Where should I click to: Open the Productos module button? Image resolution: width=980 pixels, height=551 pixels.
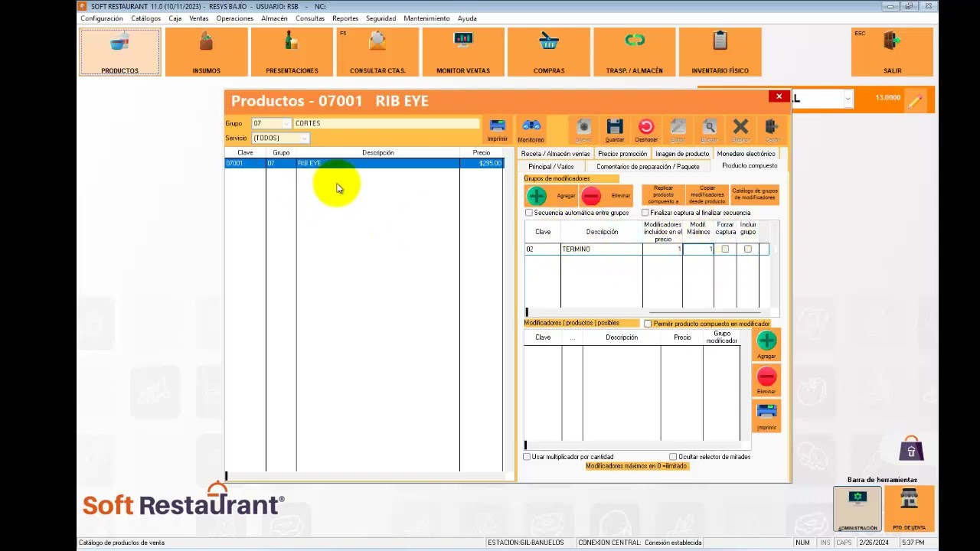tap(120, 52)
